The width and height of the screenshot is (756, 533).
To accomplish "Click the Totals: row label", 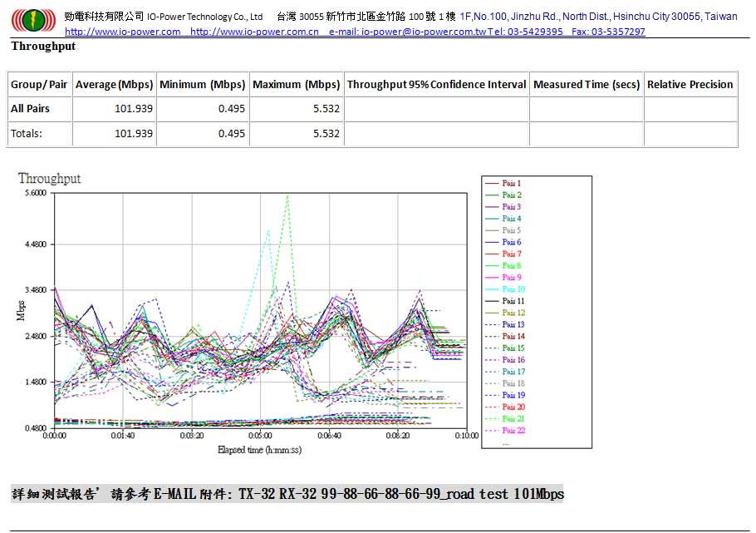I will coord(27,134).
